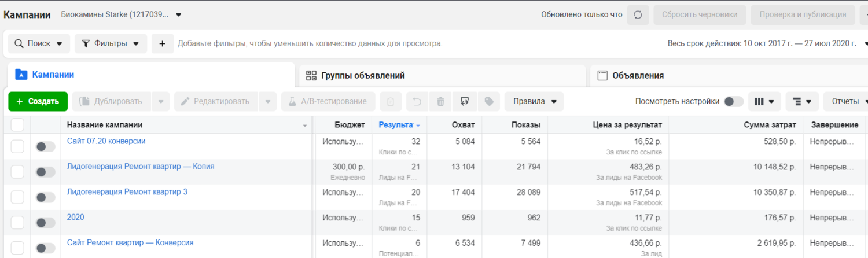Sort by the Показы column header
The height and width of the screenshot is (258, 868).
pos(515,125)
